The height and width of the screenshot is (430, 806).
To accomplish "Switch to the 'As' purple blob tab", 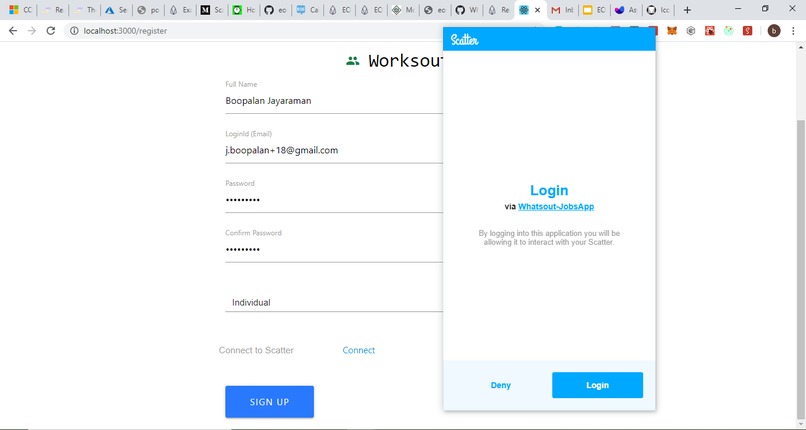I will coord(626,10).
